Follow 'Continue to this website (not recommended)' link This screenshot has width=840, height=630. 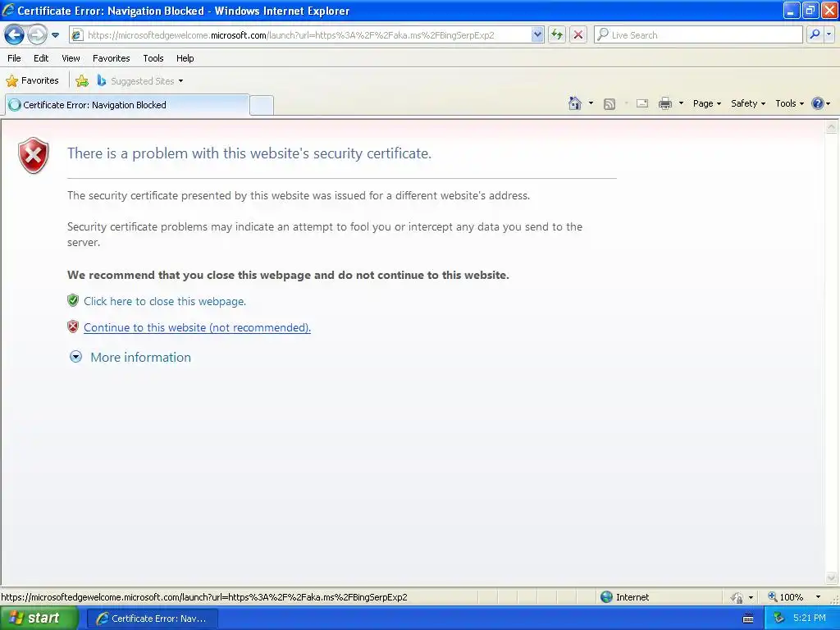click(x=197, y=327)
